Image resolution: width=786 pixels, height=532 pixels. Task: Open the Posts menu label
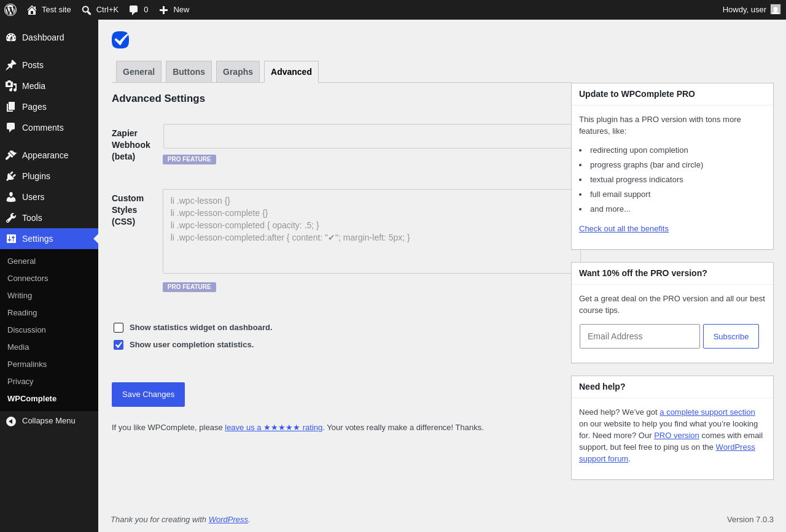coord(33,65)
